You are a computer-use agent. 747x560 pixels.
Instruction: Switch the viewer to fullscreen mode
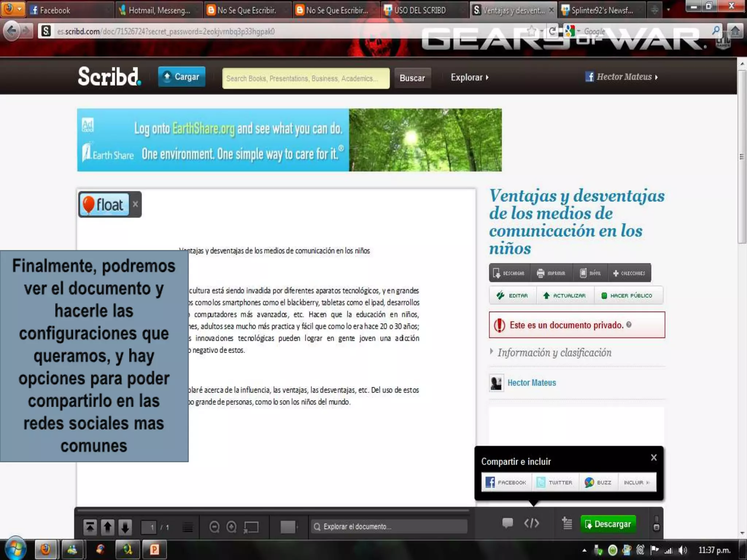click(251, 527)
